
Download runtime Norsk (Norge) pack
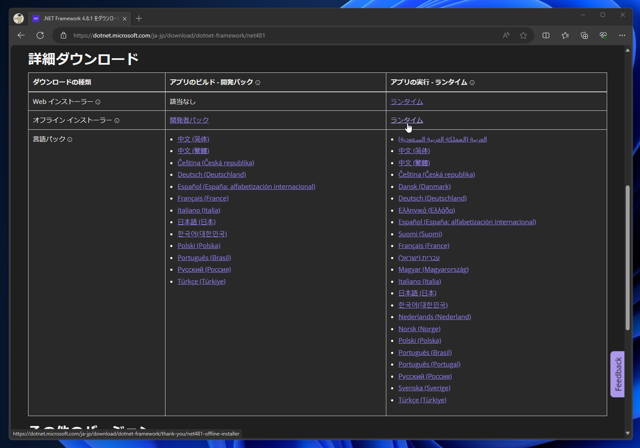(419, 329)
